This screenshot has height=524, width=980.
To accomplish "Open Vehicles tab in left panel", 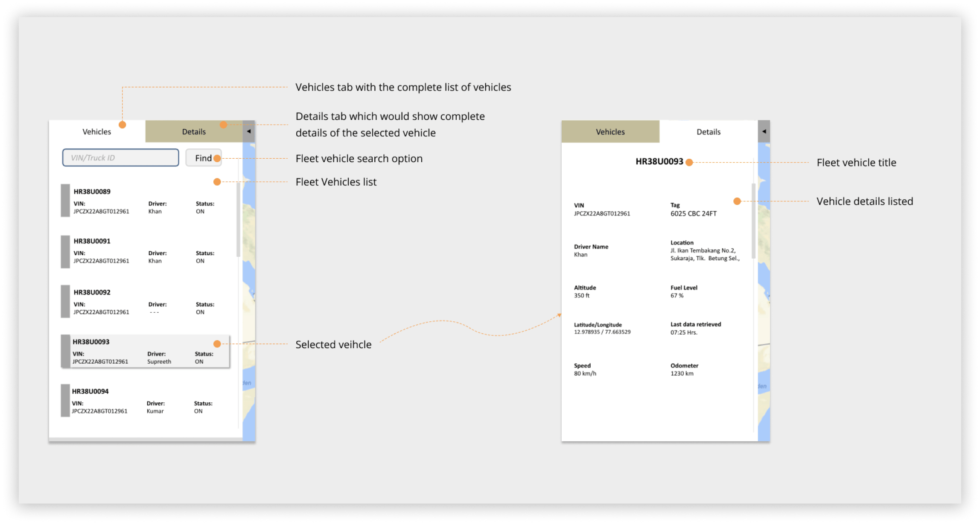I will click(97, 132).
